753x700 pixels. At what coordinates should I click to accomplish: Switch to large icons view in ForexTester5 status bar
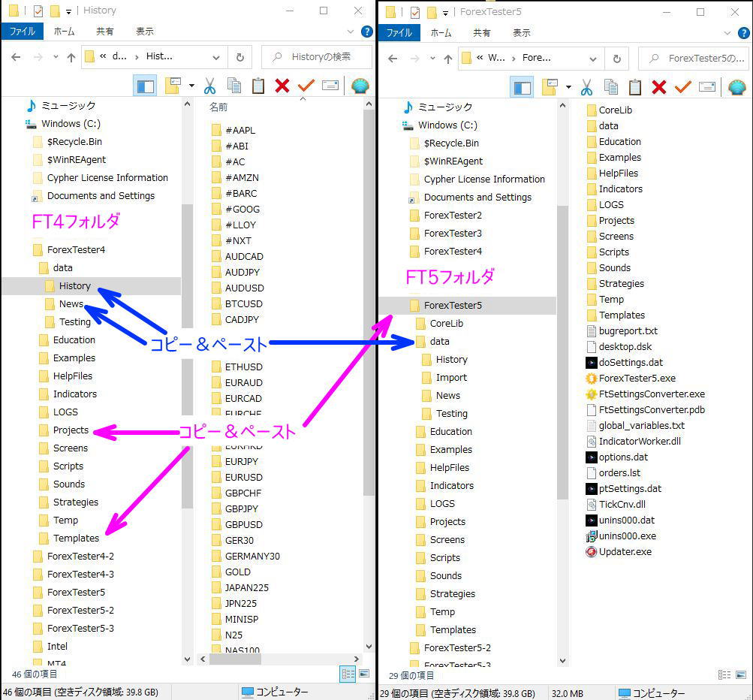pos(741,675)
